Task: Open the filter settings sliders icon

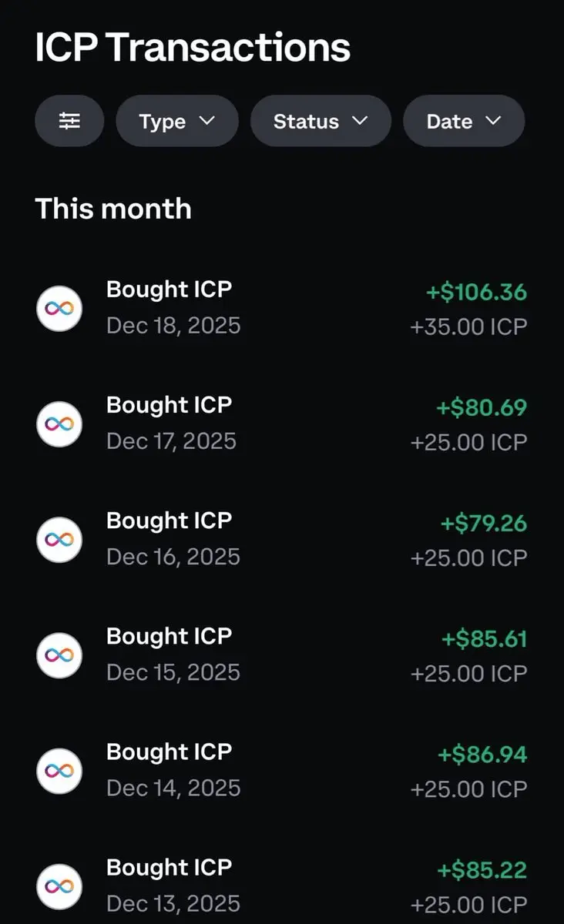Action: [x=69, y=121]
